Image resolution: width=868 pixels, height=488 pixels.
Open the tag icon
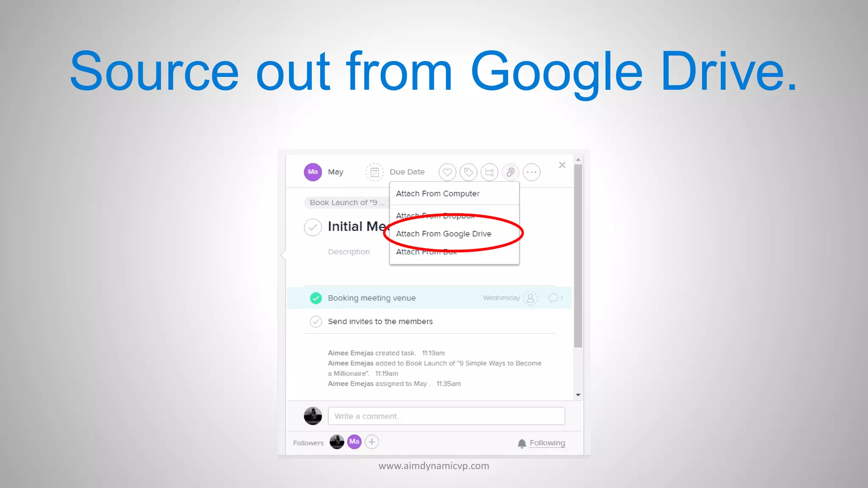468,172
